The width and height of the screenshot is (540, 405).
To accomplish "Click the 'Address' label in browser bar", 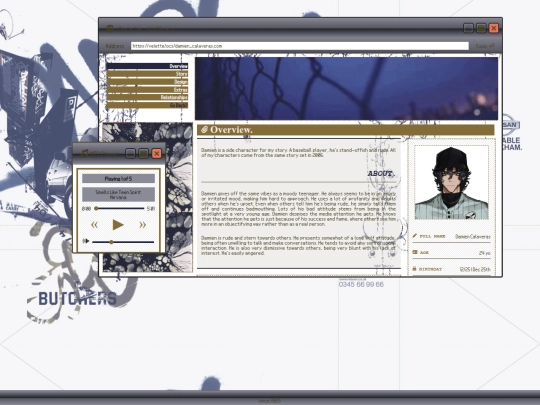I will click(115, 46).
